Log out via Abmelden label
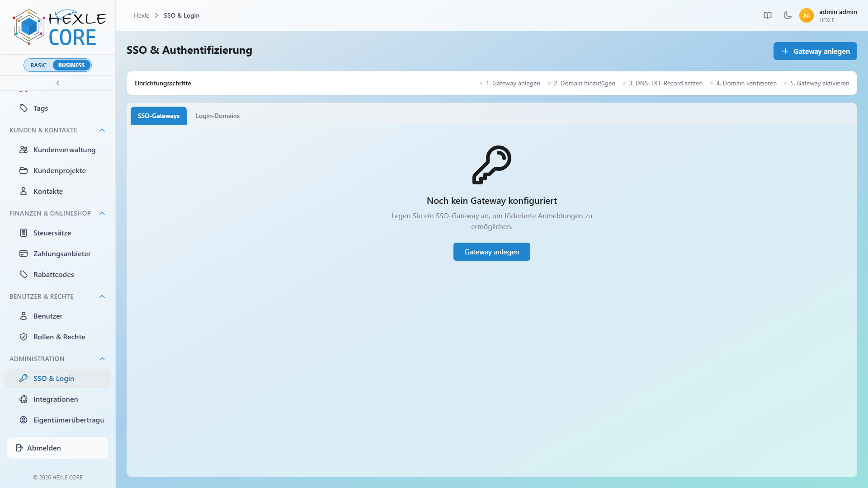This screenshot has width=868, height=488. pos(44,448)
